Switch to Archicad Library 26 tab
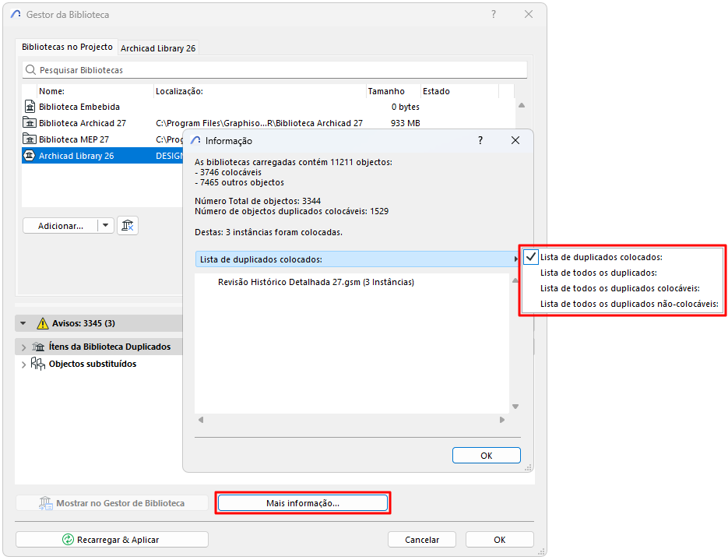 tap(158, 48)
